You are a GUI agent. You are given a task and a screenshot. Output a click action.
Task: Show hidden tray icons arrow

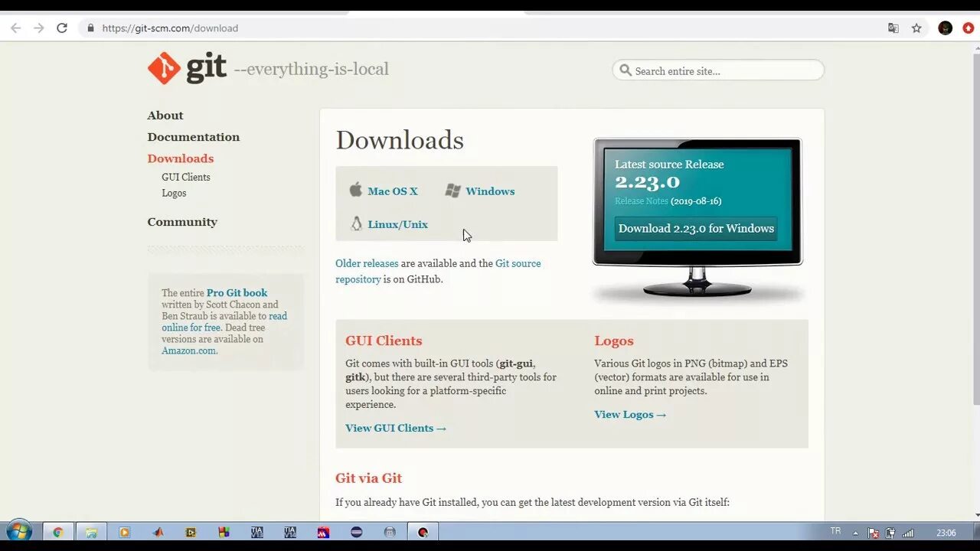856,533
